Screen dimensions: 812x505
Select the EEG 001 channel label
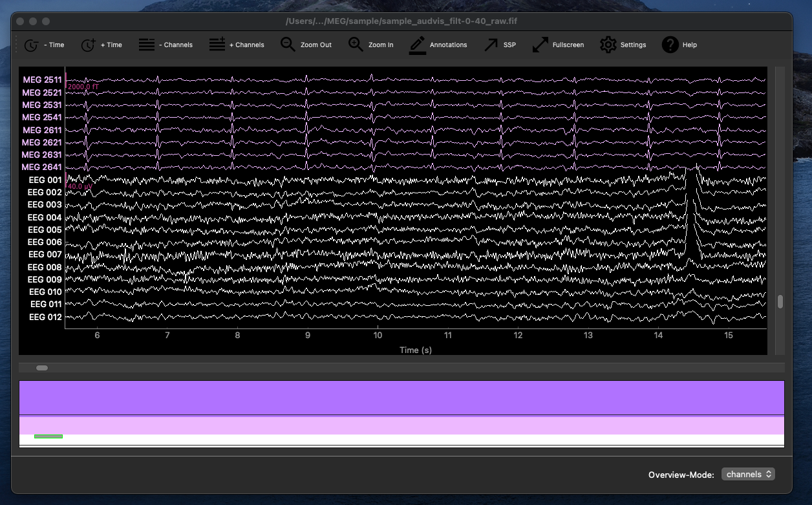[44, 180]
